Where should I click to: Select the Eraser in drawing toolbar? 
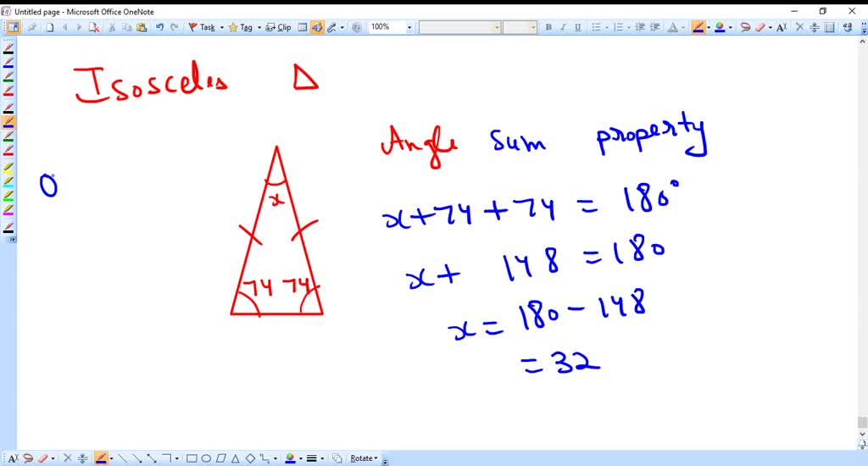(x=42, y=458)
